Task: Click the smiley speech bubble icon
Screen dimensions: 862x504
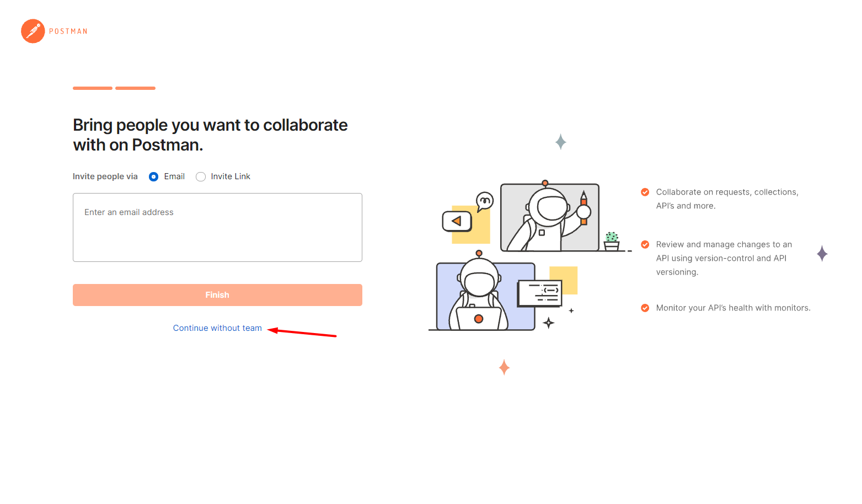Action: [x=484, y=201]
